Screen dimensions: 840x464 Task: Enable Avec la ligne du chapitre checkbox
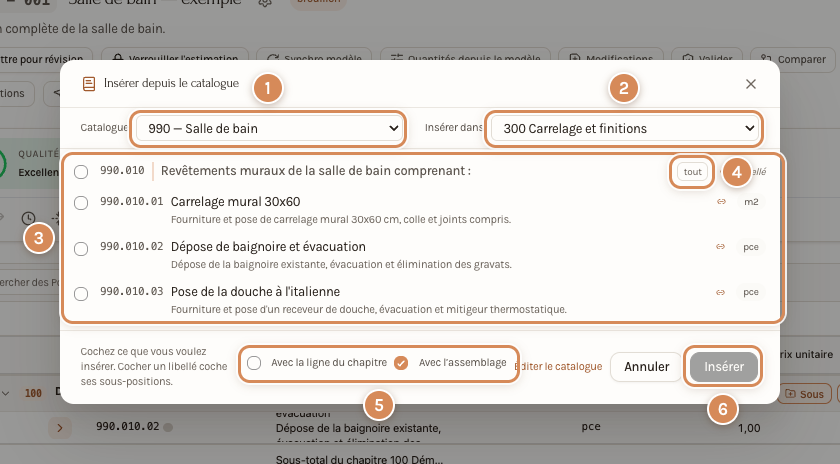tap(254, 363)
